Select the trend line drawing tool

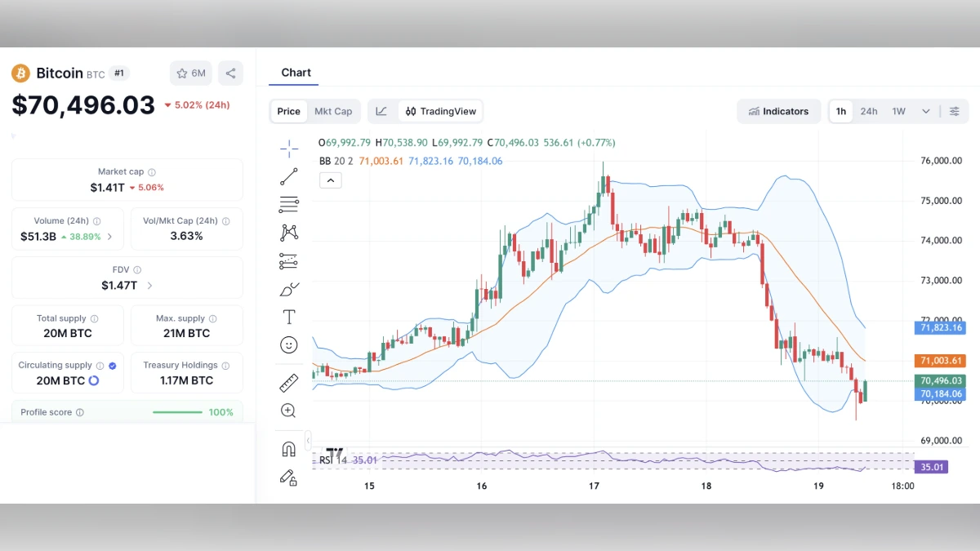pyautogui.click(x=288, y=176)
